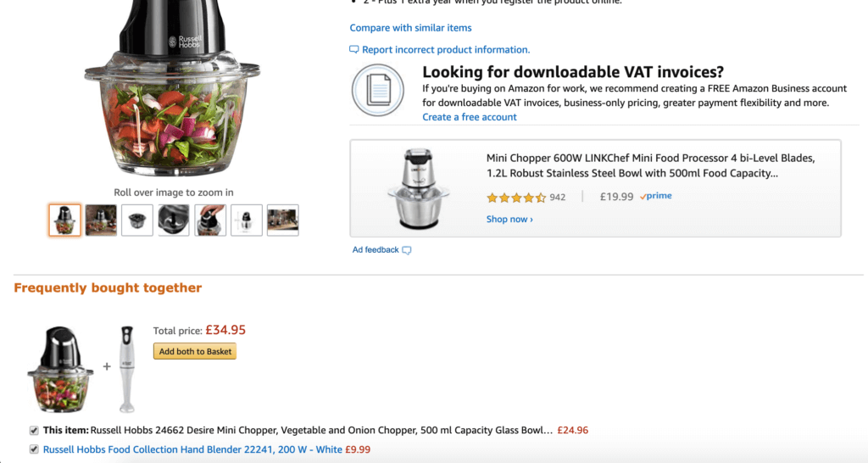
Task: Click the Ad feedback speech bubble icon
Action: (x=407, y=250)
